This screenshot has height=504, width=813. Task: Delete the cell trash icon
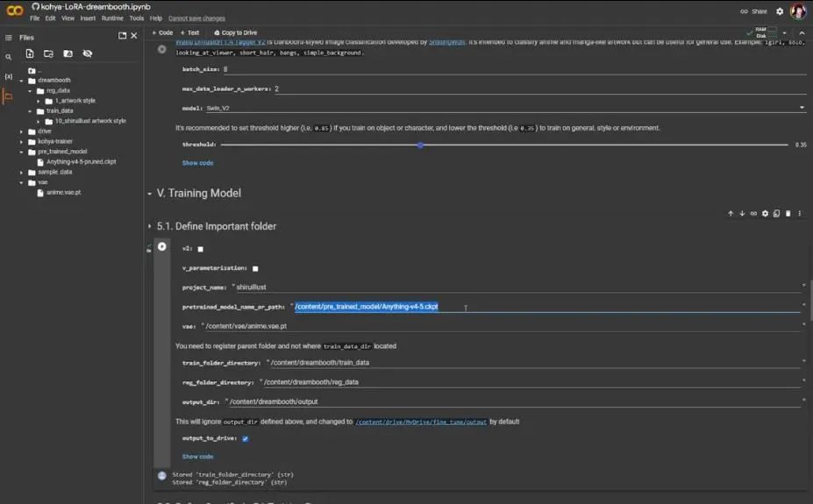click(x=788, y=213)
